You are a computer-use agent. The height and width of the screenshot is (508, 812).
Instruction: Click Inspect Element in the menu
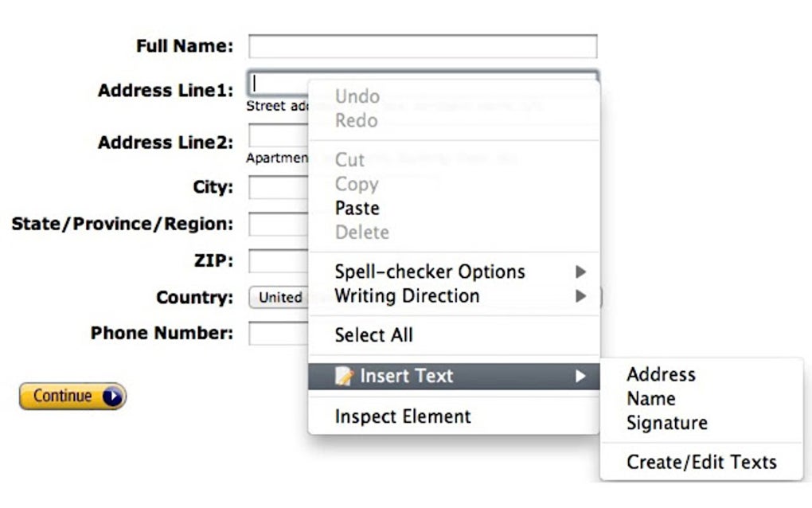pyautogui.click(x=402, y=416)
